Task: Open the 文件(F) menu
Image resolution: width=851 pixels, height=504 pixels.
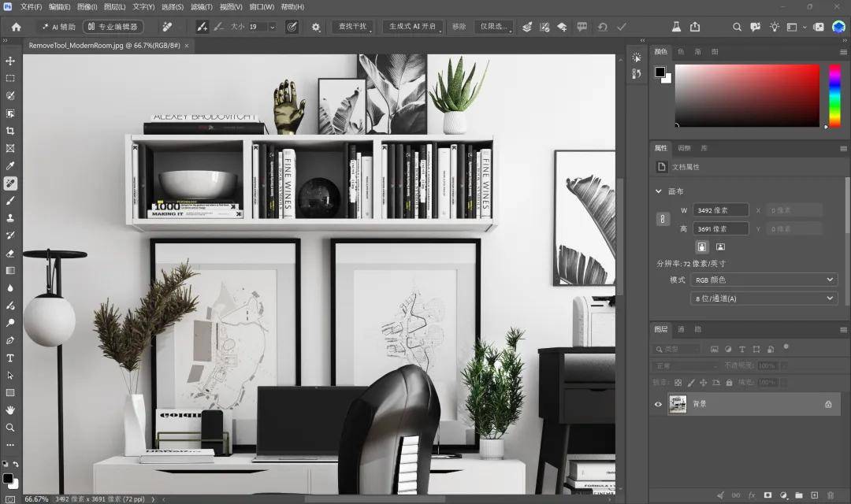Action: (31, 7)
